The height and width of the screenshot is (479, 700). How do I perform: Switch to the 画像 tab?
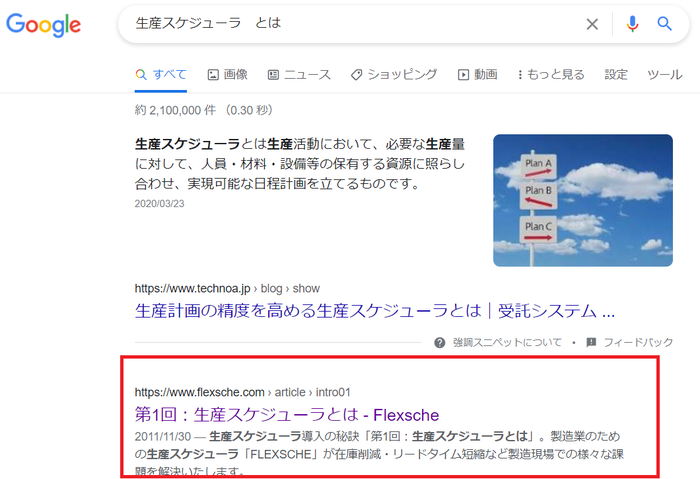(227, 74)
